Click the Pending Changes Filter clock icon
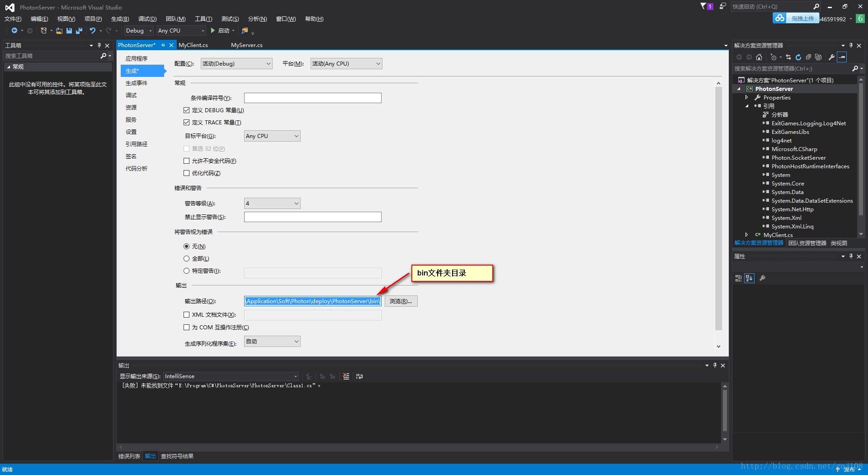Screen dimensions: 868x475 (774, 57)
